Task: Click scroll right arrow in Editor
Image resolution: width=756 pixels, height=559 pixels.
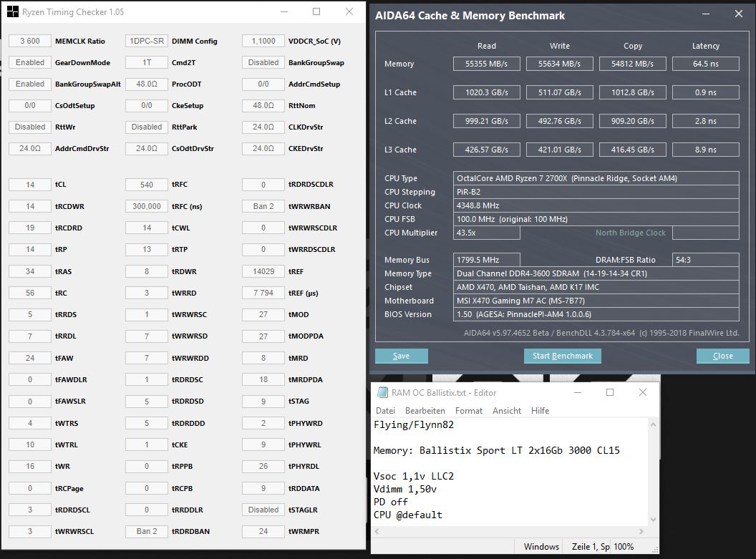Action: point(641,531)
